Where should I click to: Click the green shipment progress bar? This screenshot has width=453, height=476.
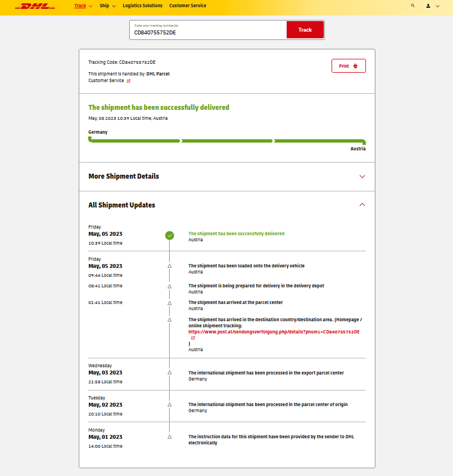pyautogui.click(x=227, y=141)
